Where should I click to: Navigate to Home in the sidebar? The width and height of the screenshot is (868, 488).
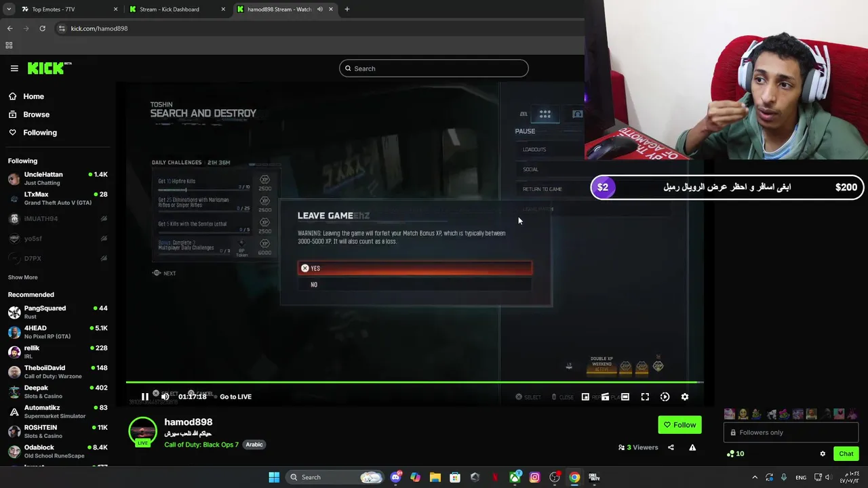click(33, 96)
